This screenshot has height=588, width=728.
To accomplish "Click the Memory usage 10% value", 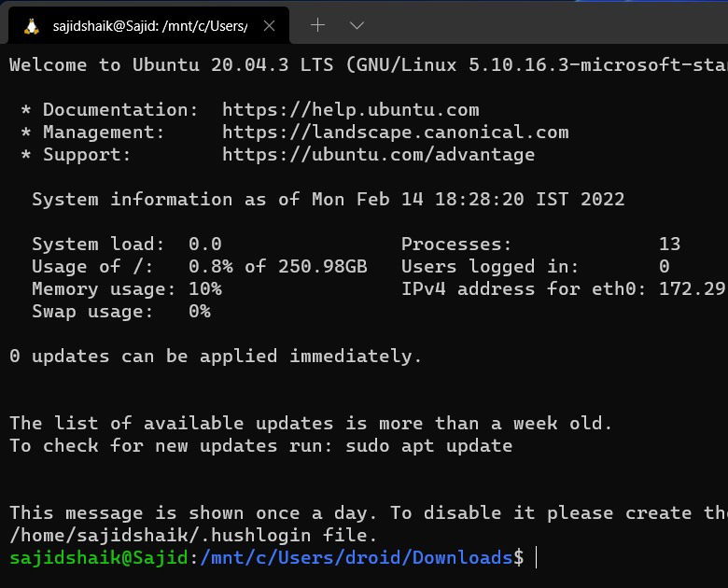I will click(205, 289).
